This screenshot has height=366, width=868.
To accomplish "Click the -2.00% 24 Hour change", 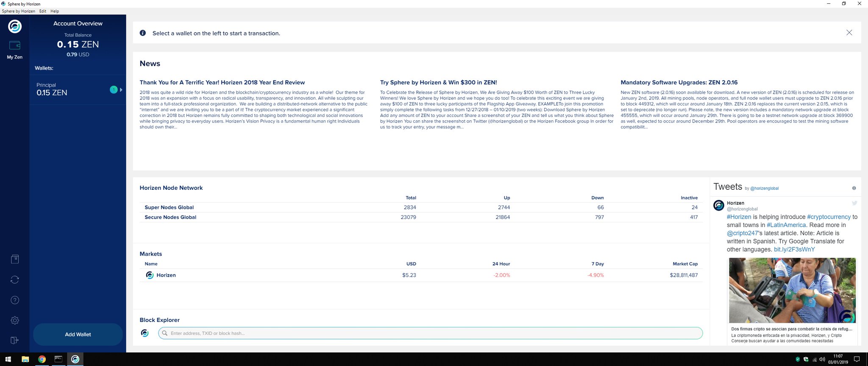I will pos(502,275).
